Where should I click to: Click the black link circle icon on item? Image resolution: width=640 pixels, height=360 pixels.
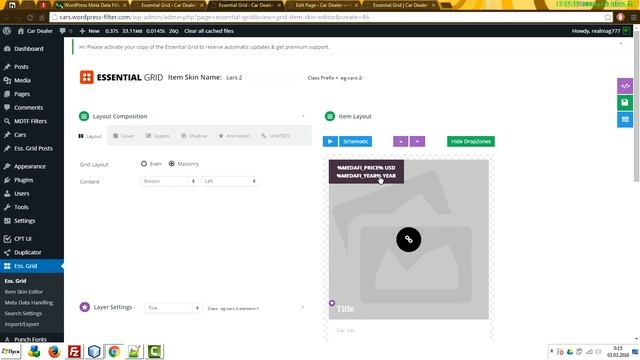tap(408, 239)
